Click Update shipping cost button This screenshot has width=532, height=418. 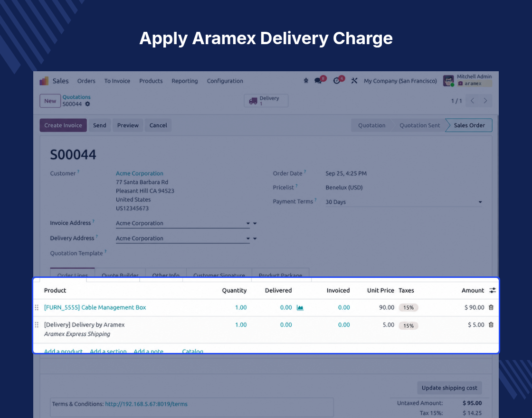pos(449,388)
